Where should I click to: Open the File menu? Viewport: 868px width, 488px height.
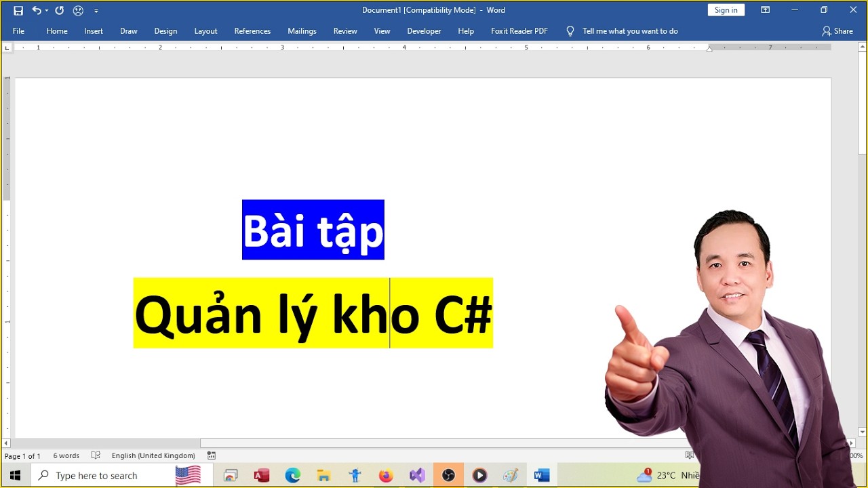(x=18, y=31)
